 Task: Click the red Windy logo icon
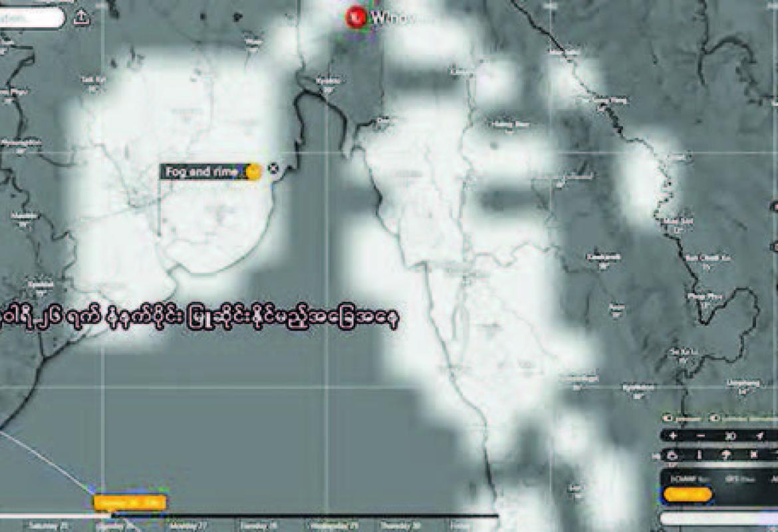356,17
